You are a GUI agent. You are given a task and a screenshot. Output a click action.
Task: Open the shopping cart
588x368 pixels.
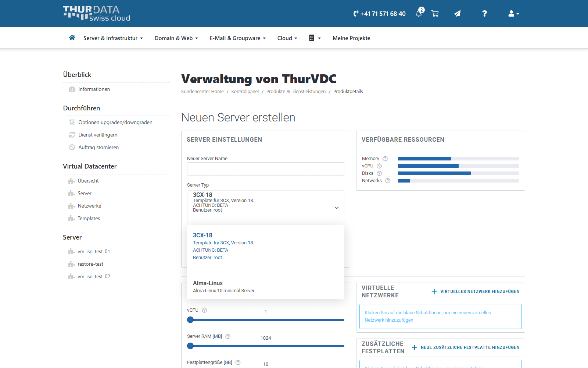pyautogui.click(x=435, y=14)
